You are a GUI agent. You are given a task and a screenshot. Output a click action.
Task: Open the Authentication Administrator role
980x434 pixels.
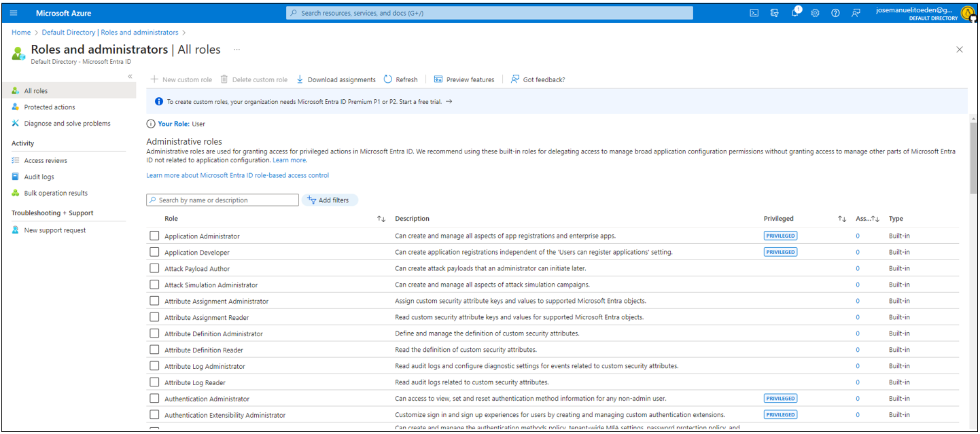point(207,399)
